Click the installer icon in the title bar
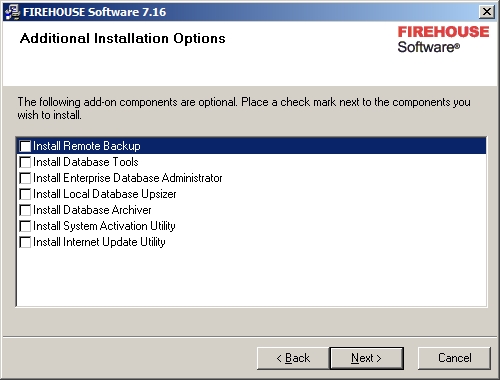The image size is (500, 380). tap(13, 12)
